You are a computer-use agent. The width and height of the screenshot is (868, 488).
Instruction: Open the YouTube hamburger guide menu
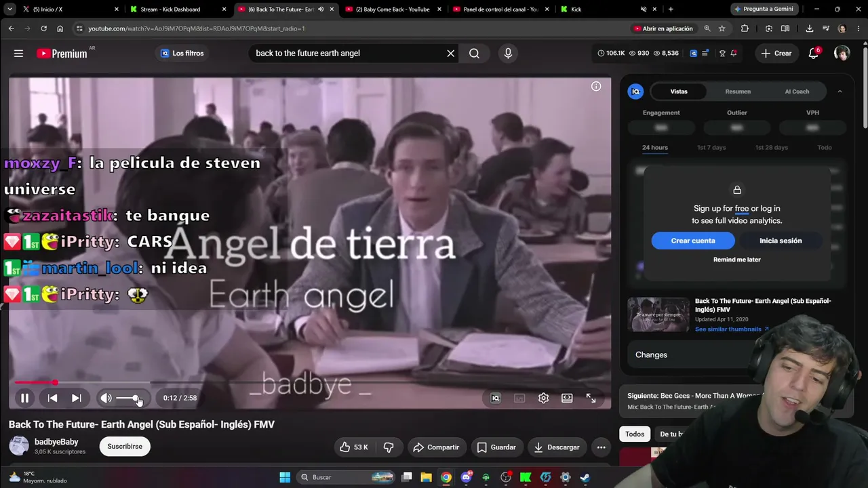[18, 54]
